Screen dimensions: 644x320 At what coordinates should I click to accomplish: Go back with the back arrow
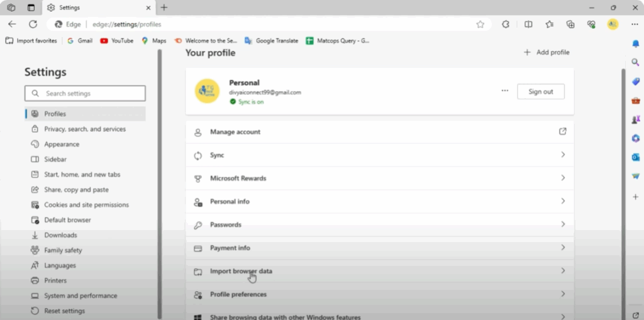[12, 25]
